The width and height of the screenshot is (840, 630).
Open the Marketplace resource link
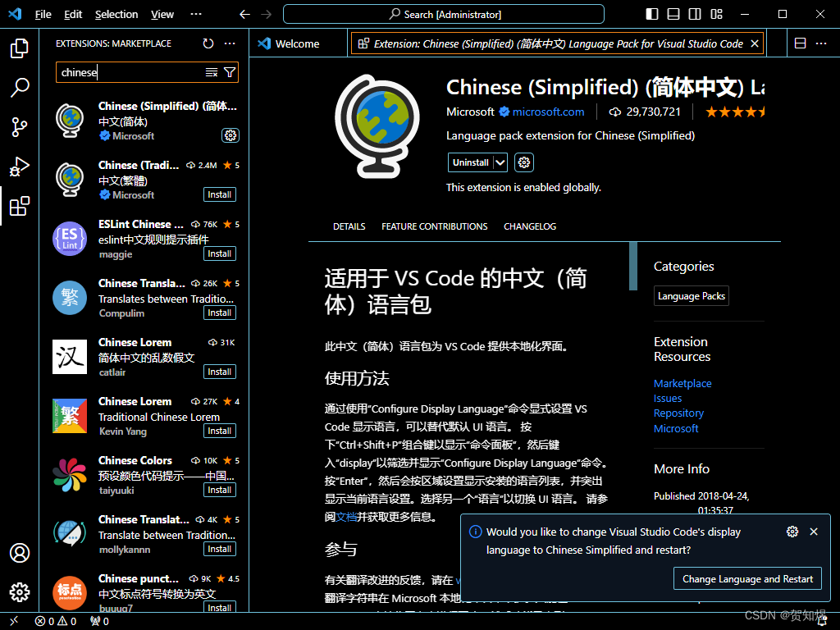point(682,383)
